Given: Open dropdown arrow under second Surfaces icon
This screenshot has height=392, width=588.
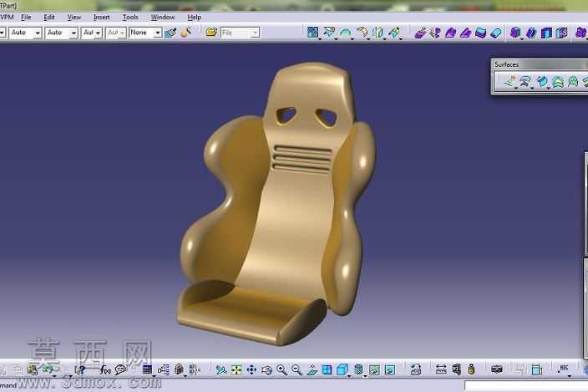Looking at the screenshot, I should click(532, 88).
